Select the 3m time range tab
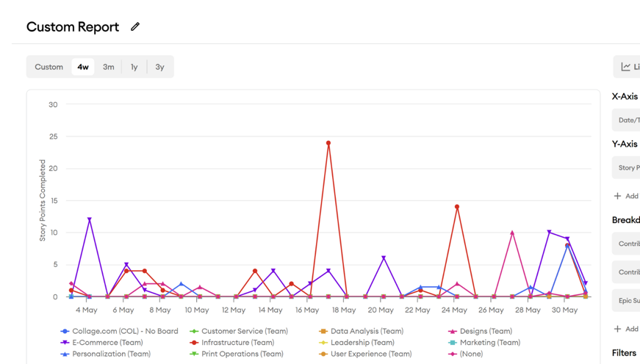Screen dimensions: 640x364 108,67
